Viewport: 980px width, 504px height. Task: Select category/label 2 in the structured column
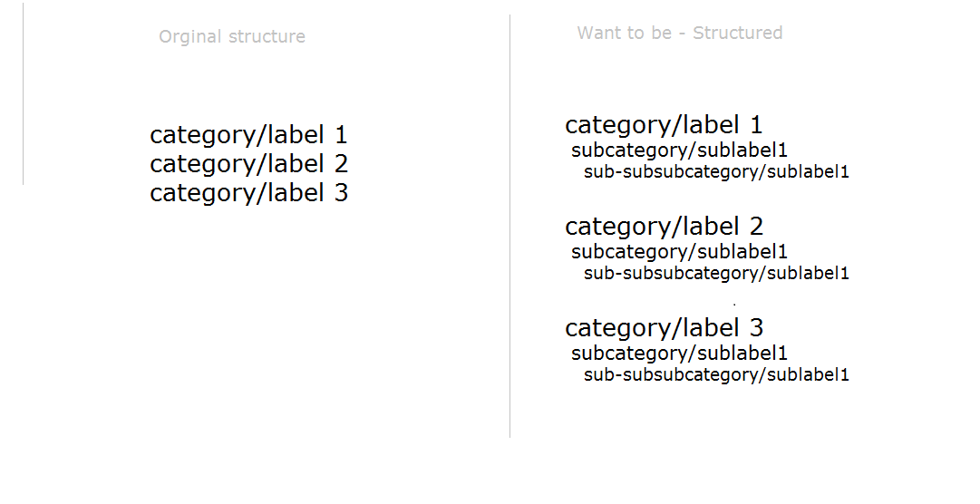[x=664, y=227]
